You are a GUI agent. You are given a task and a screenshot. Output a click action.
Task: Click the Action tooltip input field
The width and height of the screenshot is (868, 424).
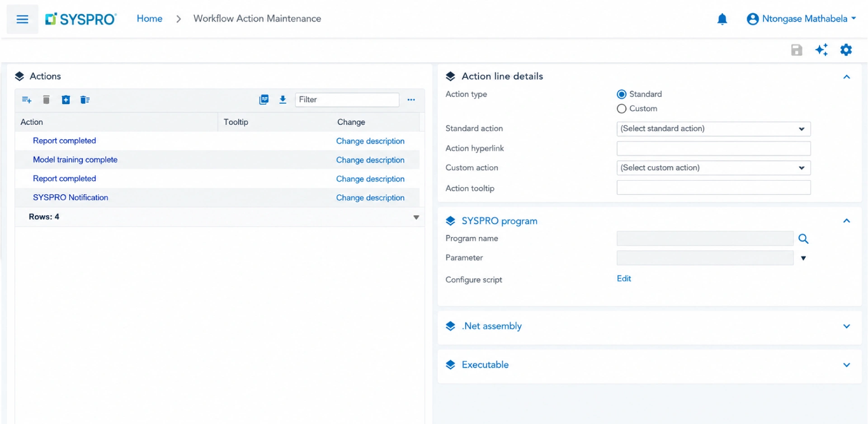713,187
